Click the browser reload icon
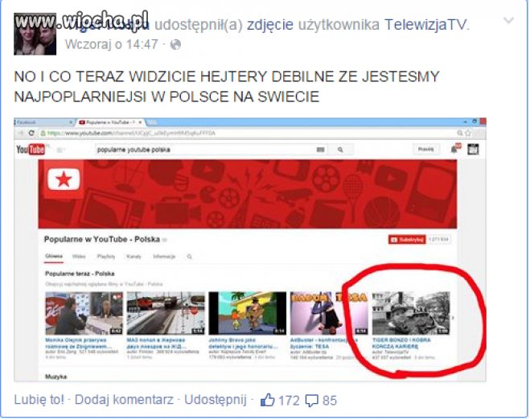Viewport: 530px width, 420px height. [x=31, y=133]
